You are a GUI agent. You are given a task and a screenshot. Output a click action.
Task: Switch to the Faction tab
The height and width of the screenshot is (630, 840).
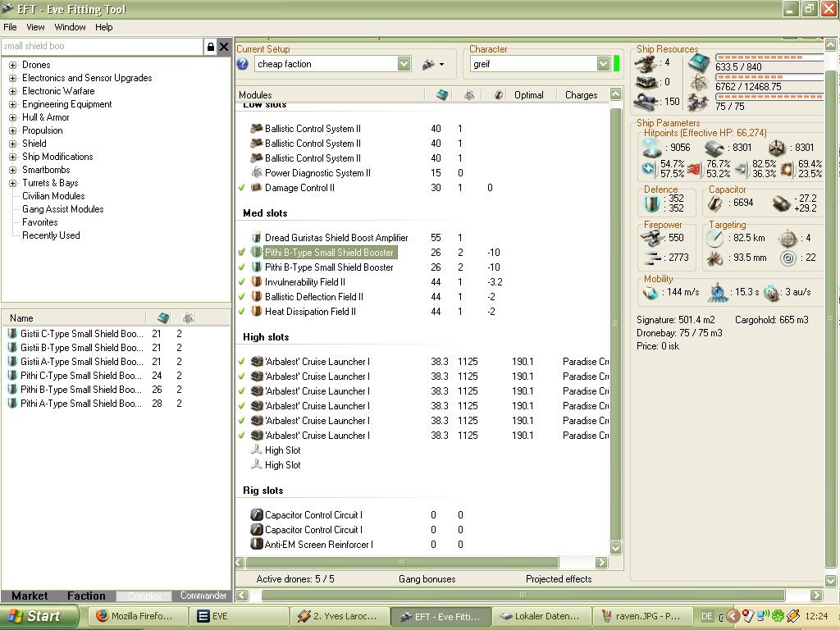(86, 596)
